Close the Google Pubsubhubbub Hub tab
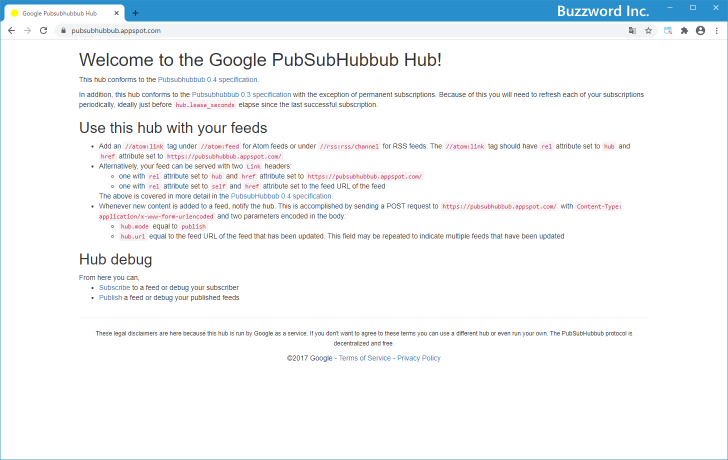Image resolution: width=728 pixels, height=460 pixels. (x=117, y=13)
